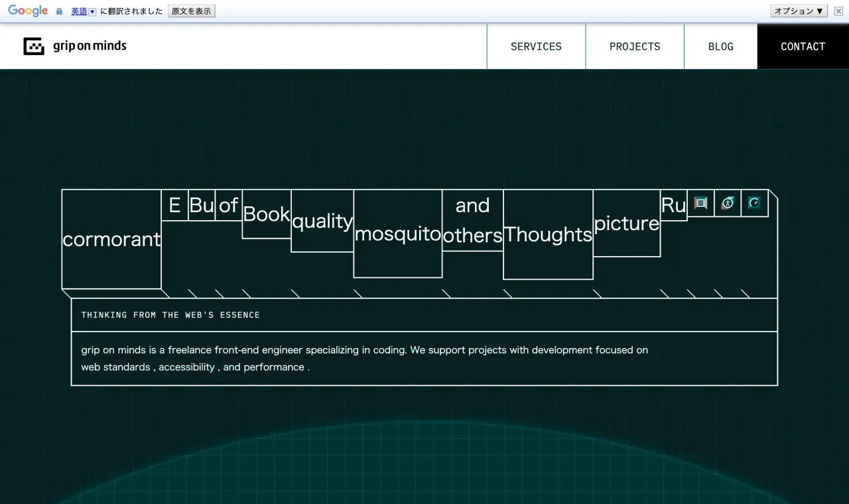Viewport: 849px width, 504px height.
Task: Go to the BLOG page
Action: (x=720, y=46)
